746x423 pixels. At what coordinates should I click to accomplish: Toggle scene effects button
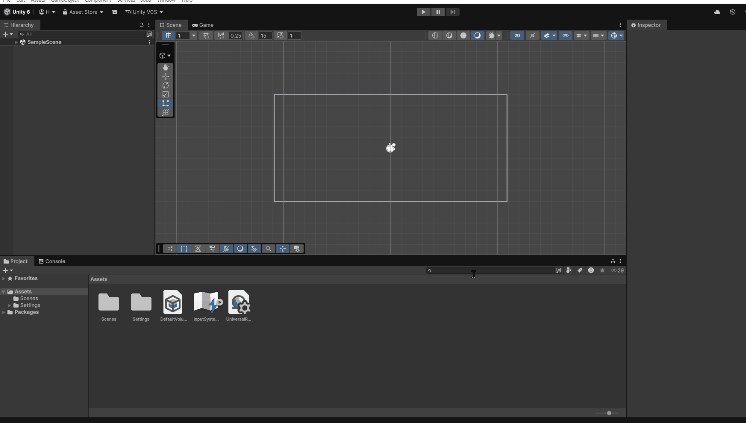(x=547, y=35)
